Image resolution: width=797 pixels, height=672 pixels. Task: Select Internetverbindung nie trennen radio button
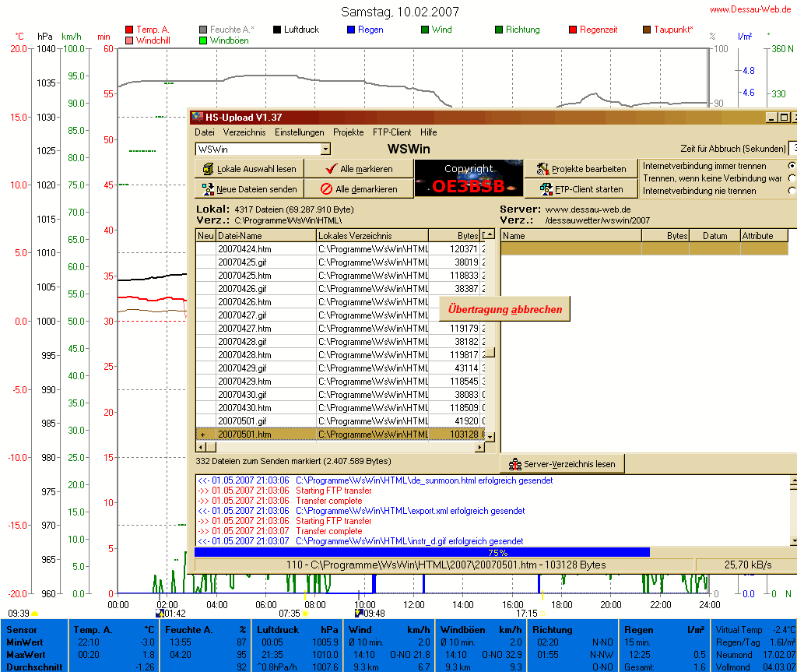pyautogui.click(x=792, y=191)
